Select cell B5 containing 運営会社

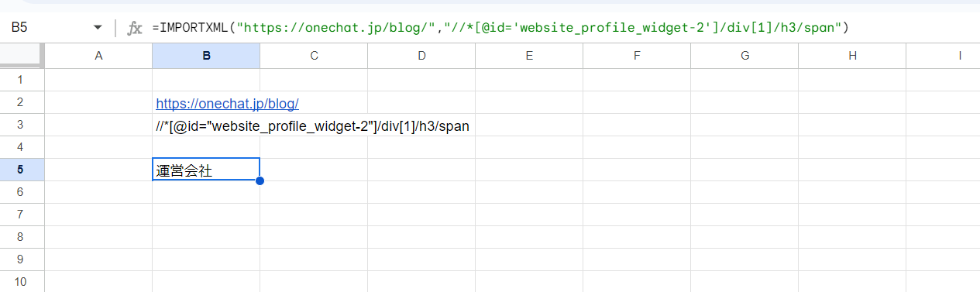pos(206,170)
